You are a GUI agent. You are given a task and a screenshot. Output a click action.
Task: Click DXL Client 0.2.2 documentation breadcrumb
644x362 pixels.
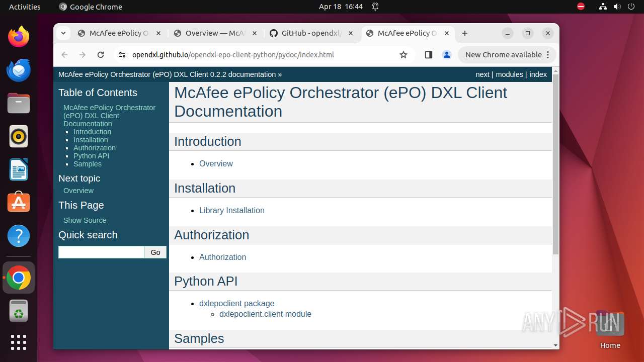point(167,74)
